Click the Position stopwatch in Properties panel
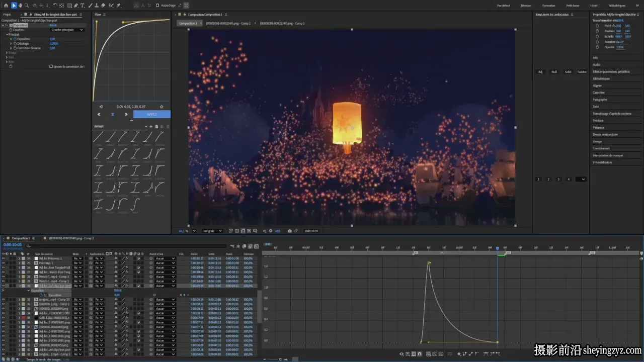 pos(597,31)
